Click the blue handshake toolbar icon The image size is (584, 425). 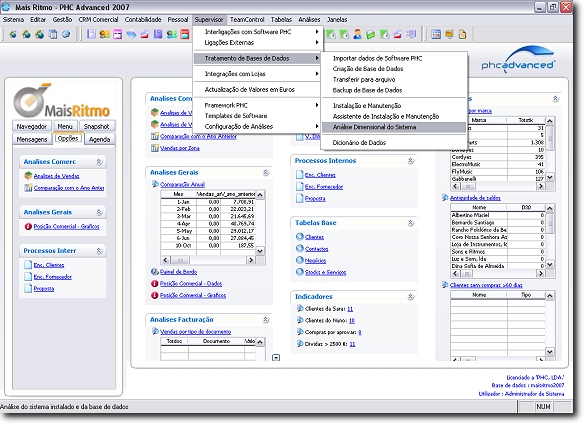click(x=131, y=35)
